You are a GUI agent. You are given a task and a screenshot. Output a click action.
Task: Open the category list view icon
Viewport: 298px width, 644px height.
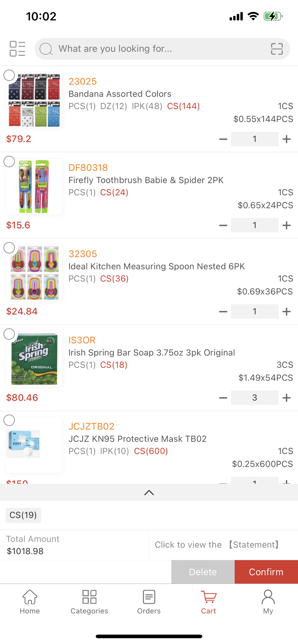pyautogui.click(x=17, y=49)
